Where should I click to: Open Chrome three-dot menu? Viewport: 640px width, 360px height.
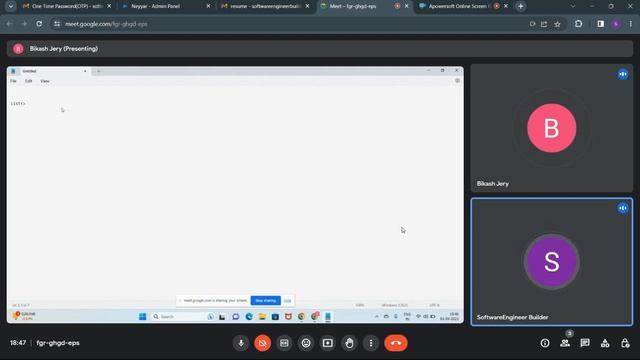coord(631,24)
